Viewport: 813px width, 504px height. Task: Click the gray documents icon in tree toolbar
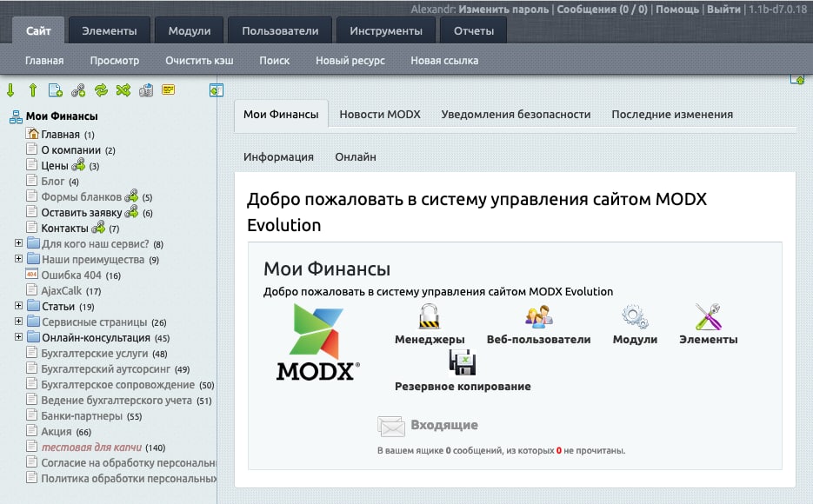click(146, 90)
